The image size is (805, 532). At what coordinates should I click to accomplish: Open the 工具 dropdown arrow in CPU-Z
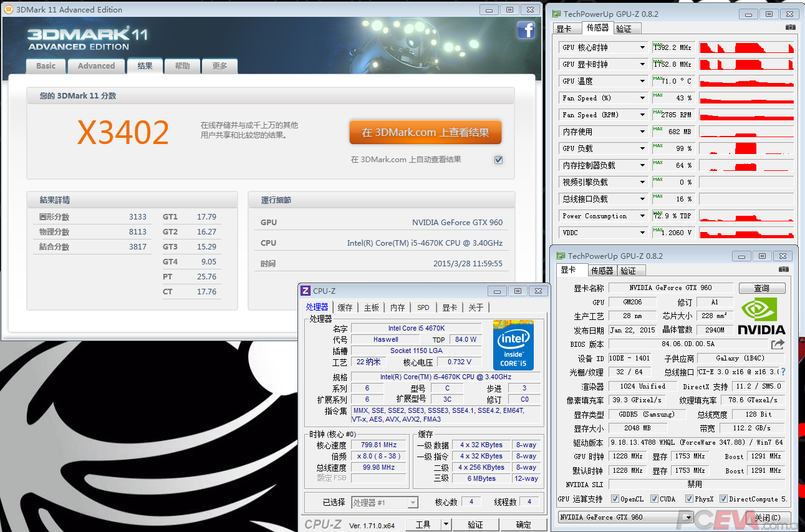(446, 525)
